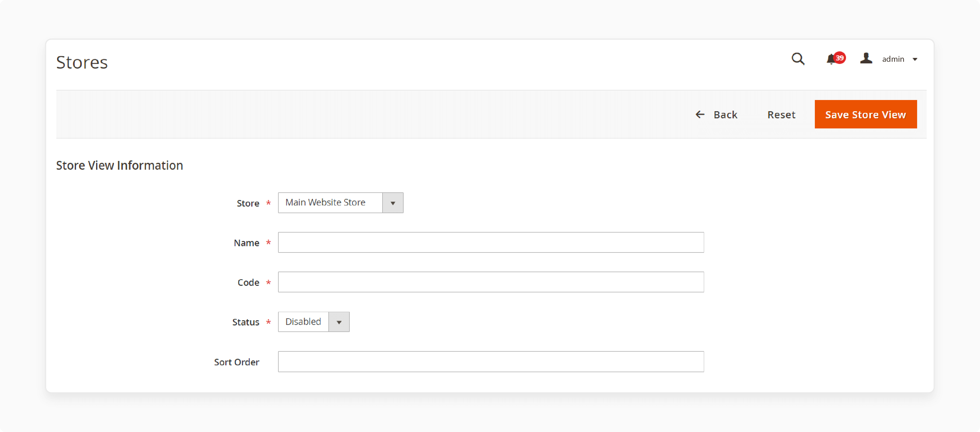Click the Store View Information heading
This screenshot has height=432, width=980.
(x=119, y=165)
